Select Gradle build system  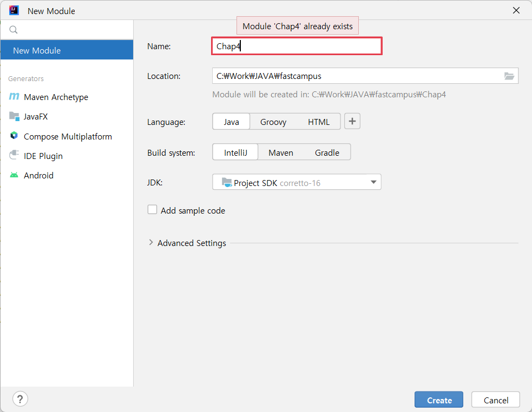coord(327,152)
